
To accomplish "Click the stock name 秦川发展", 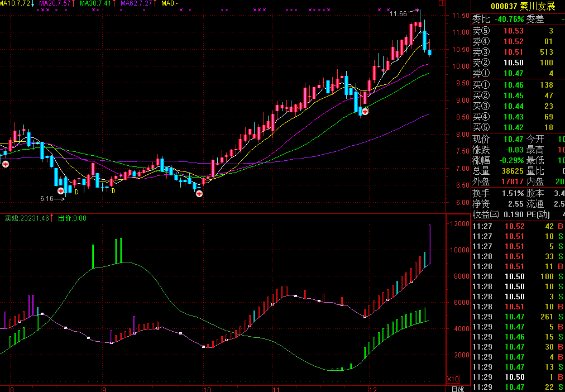I will pyautogui.click(x=539, y=6).
